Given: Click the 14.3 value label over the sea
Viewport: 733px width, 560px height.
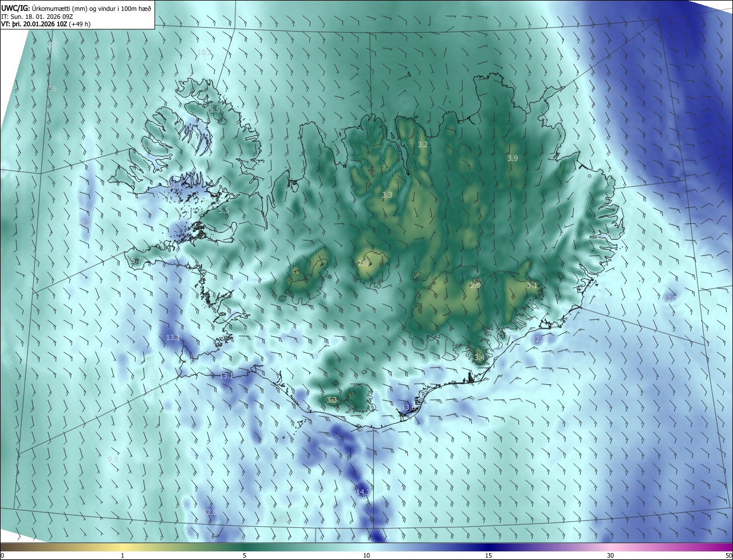Looking at the screenshot, I should click(x=363, y=492).
